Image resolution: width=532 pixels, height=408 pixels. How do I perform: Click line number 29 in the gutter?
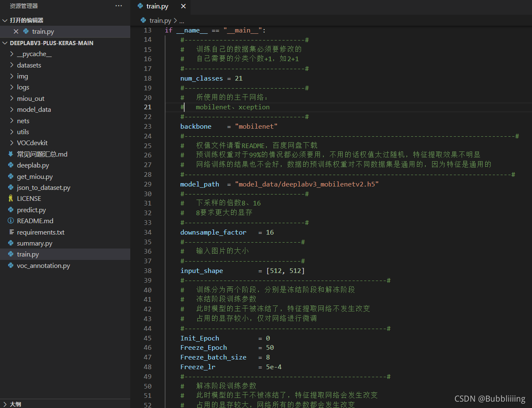148,184
